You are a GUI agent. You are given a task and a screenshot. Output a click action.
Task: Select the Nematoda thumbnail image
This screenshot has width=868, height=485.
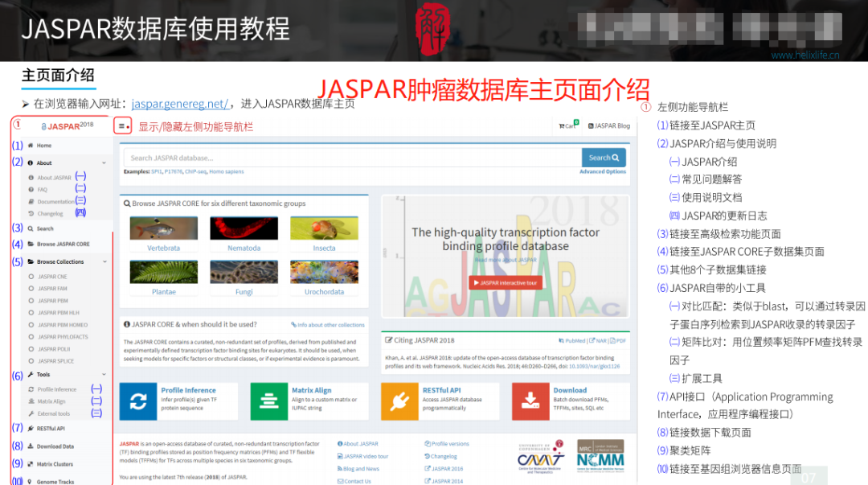(x=244, y=228)
